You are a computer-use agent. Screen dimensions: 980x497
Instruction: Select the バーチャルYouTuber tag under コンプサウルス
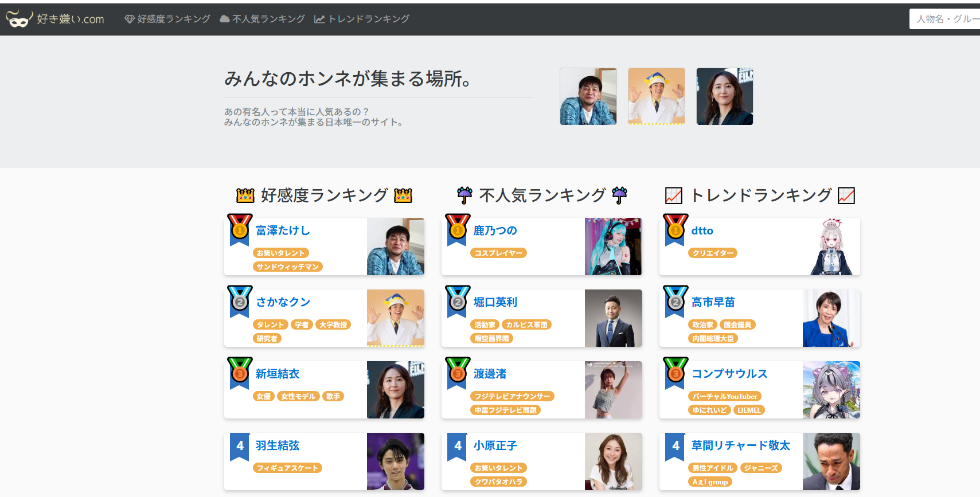click(x=725, y=396)
